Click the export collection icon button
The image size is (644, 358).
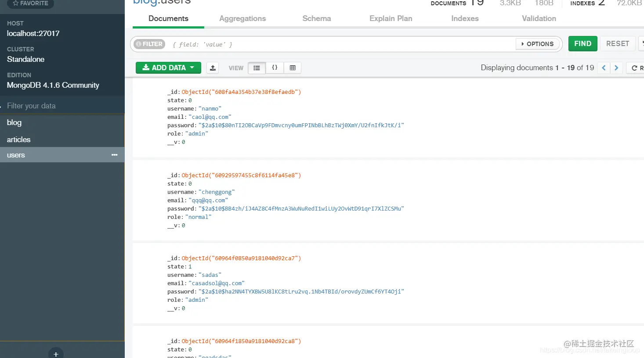coord(213,68)
